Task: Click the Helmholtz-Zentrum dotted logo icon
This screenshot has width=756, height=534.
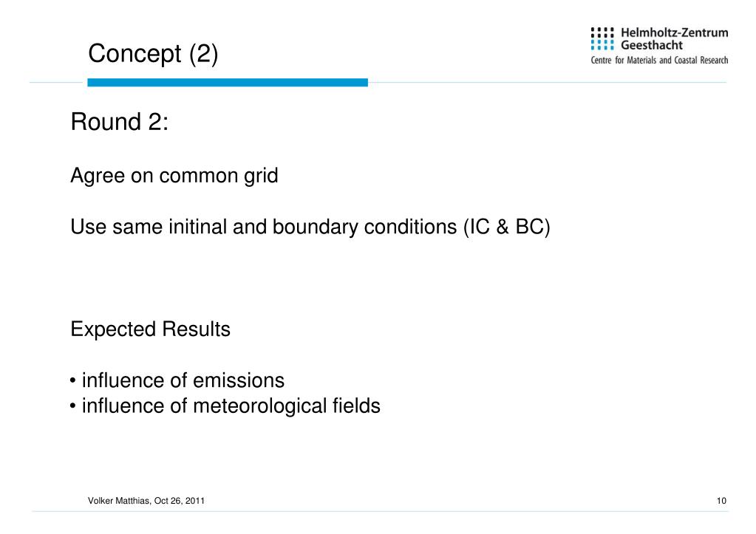Action: (x=602, y=38)
